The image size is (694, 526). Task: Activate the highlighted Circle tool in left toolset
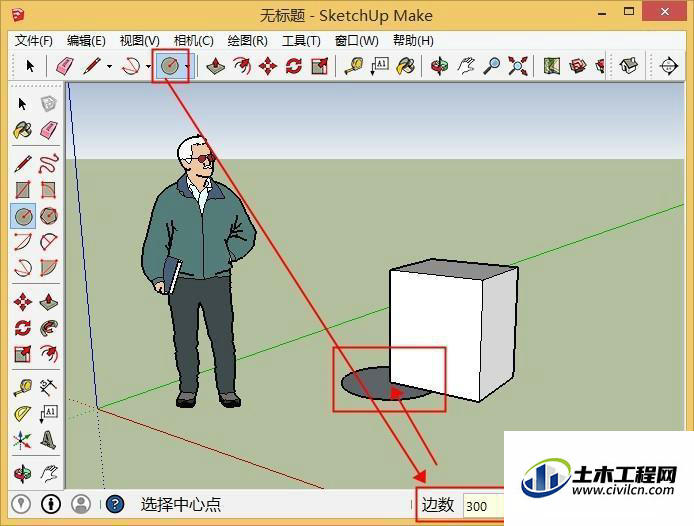(23, 216)
